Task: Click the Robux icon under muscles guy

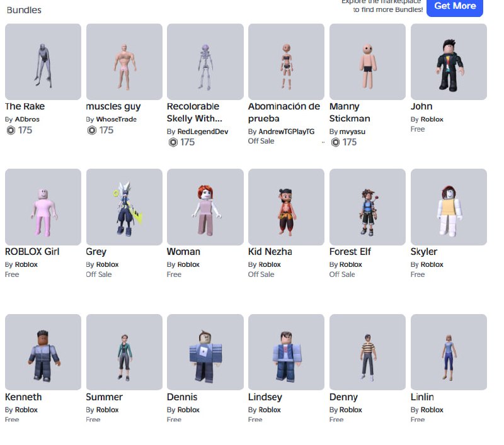Action: pyautogui.click(x=92, y=130)
